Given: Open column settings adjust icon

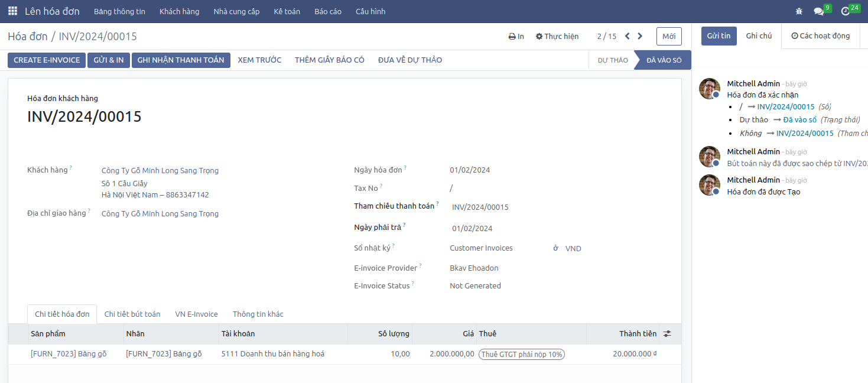Looking at the screenshot, I should pos(667,334).
